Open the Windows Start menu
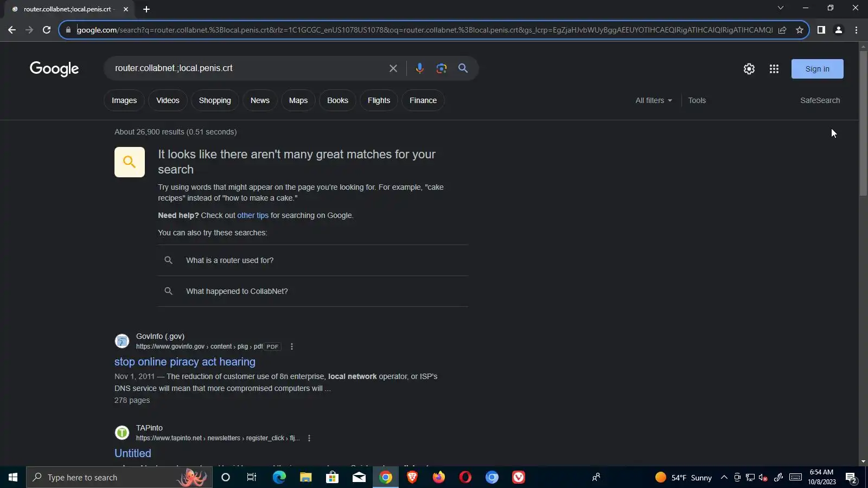868x488 pixels. tap(13, 478)
